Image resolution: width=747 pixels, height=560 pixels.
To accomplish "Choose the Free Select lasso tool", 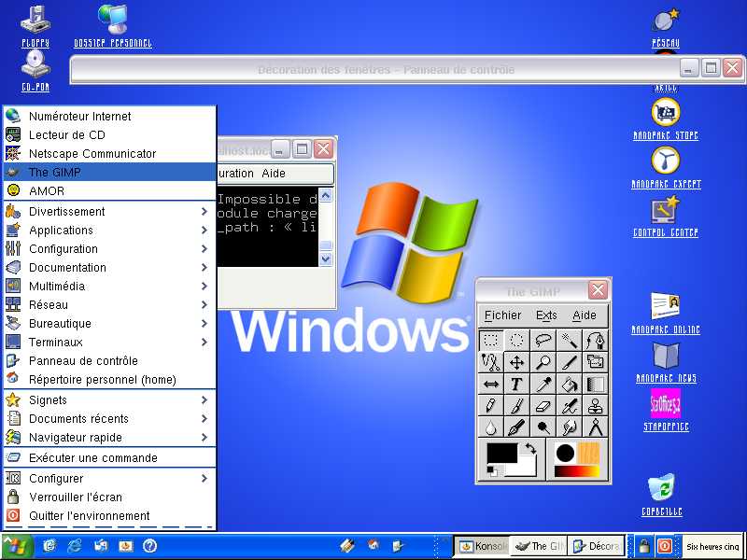I will (x=543, y=340).
